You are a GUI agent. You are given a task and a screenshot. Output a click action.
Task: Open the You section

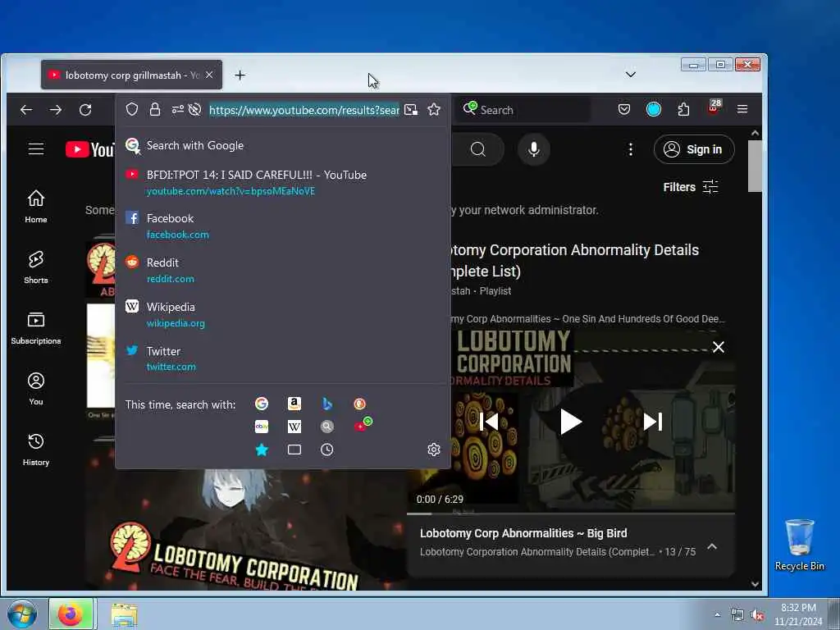[36, 388]
